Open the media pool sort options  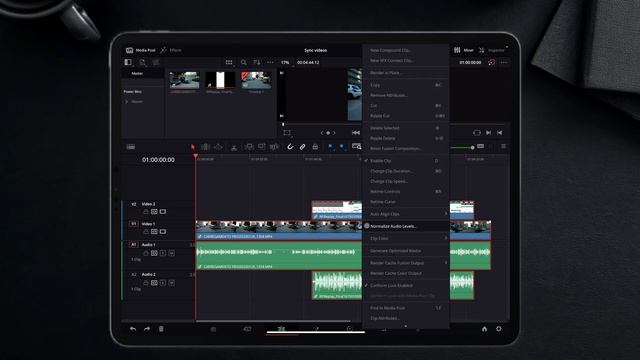coord(256,62)
